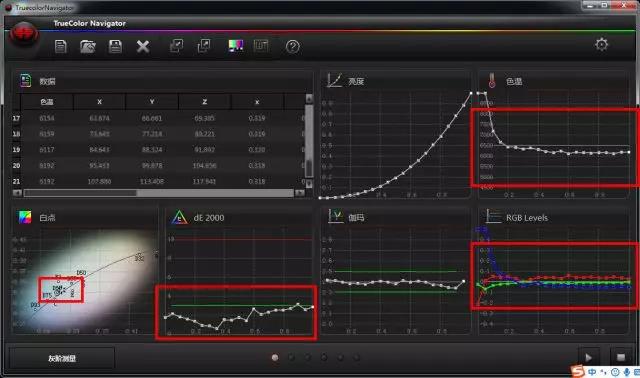The image size is (640, 378).
Task: Click the red TrueColor logo button
Action: click(24, 35)
